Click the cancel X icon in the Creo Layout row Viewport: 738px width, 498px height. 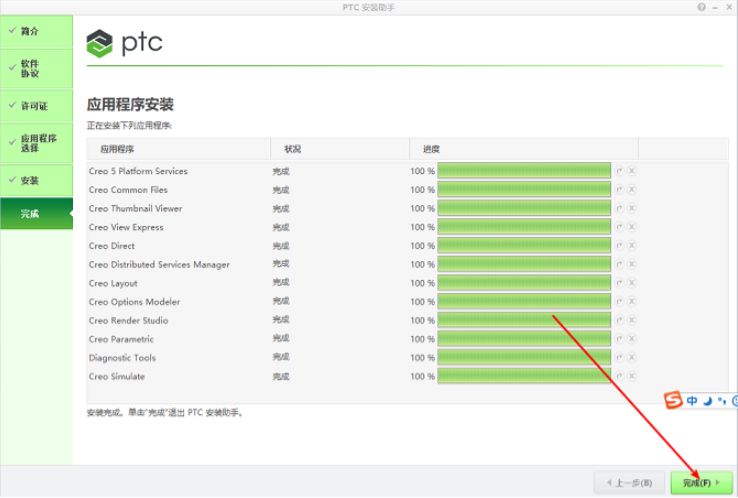(632, 283)
